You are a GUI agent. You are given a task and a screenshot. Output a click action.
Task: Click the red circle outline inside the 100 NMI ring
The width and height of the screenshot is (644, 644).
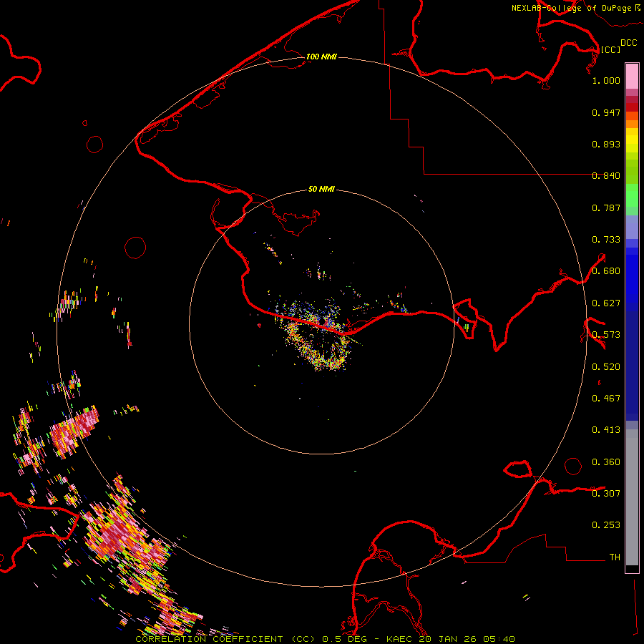click(x=135, y=248)
